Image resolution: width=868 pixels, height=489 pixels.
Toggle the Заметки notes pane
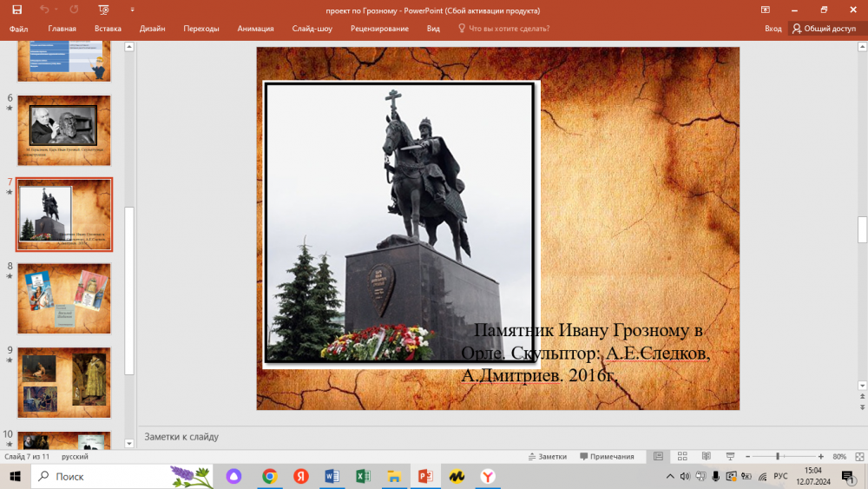(x=547, y=456)
